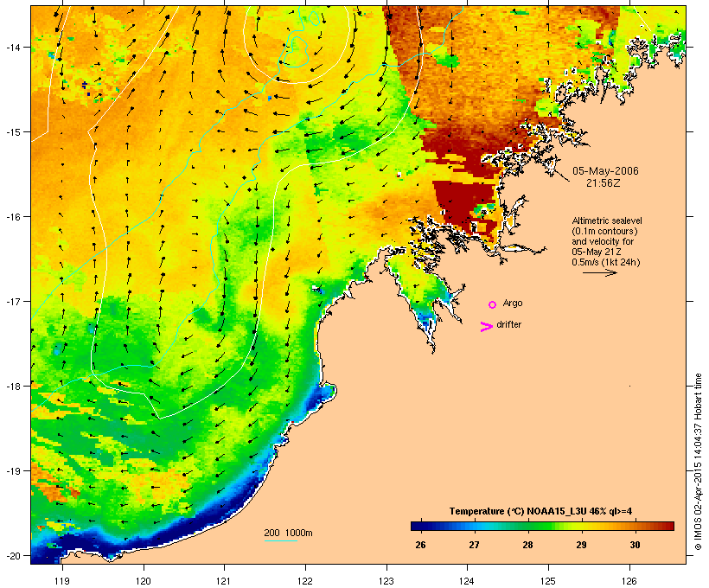Click the longitude axis label 125

[548, 581]
